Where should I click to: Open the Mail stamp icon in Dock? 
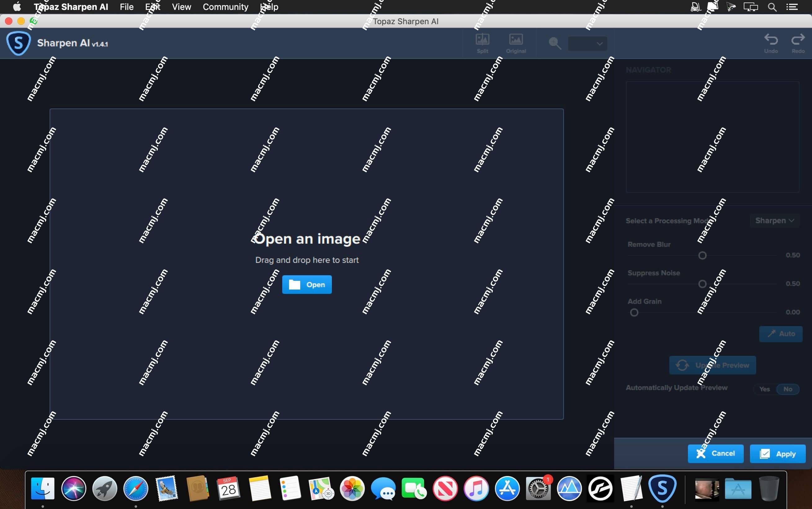[x=167, y=489]
